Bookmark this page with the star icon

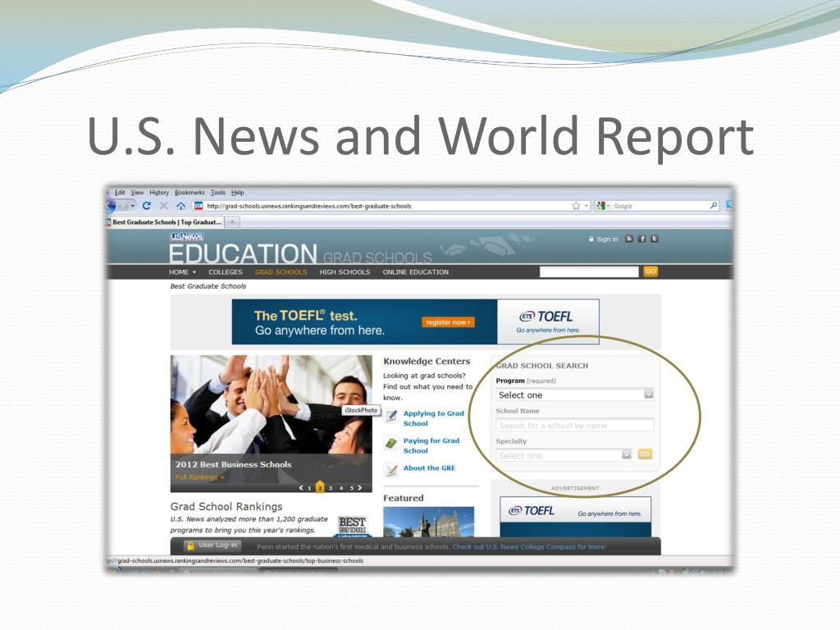[576, 206]
